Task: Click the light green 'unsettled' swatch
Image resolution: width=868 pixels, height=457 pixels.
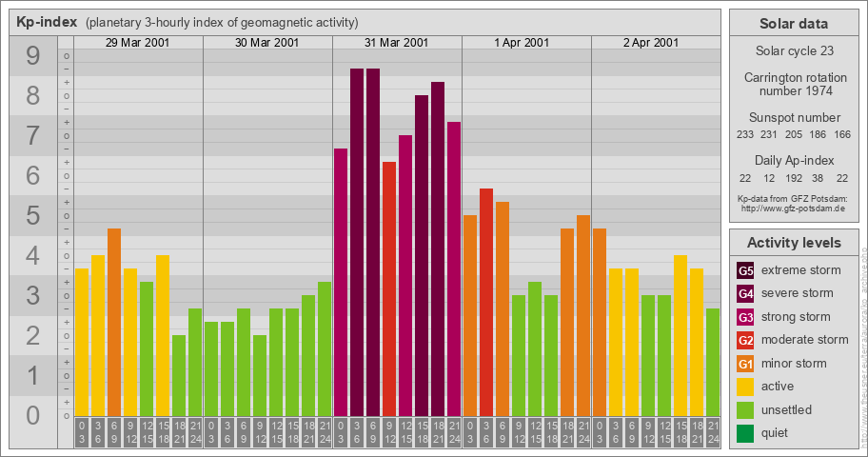Action: pos(745,410)
